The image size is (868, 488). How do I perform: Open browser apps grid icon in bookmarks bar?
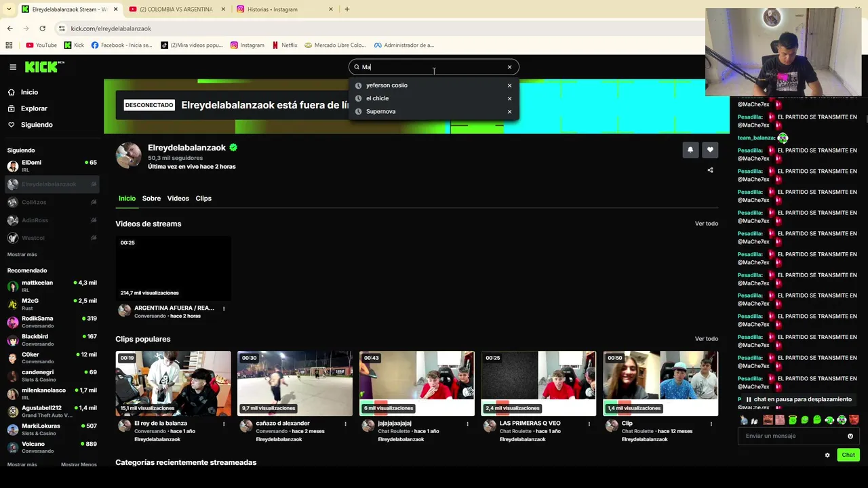(x=9, y=45)
